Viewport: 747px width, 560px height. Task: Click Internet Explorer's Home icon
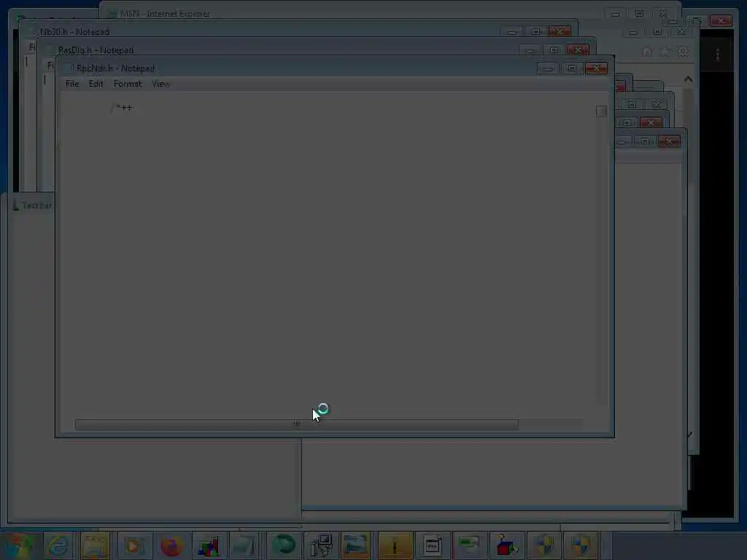tap(646, 52)
